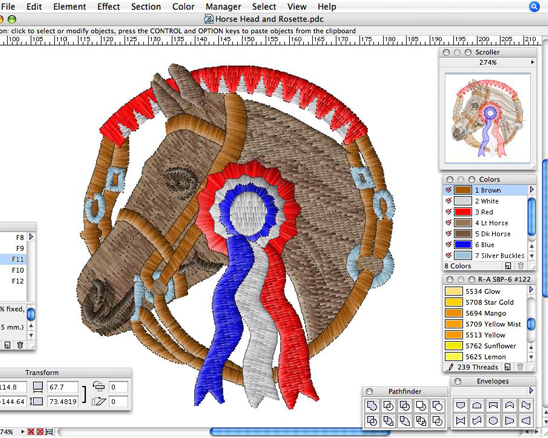This screenshot has width=548, height=438.
Task: Open the Effect menu
Action: [x=108, y=6]
